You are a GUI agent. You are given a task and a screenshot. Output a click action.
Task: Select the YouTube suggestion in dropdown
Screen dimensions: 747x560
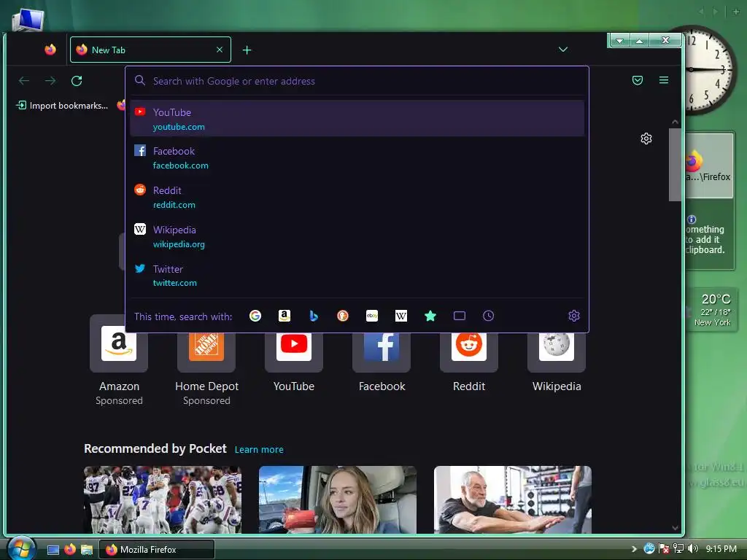click(x=357, y=119)
